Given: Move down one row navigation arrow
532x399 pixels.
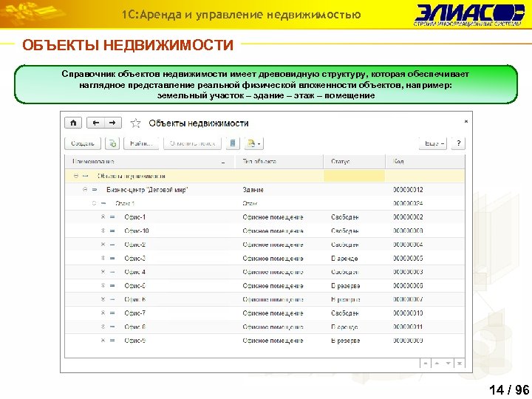Looking at the screenshot, I should point(449,364).
